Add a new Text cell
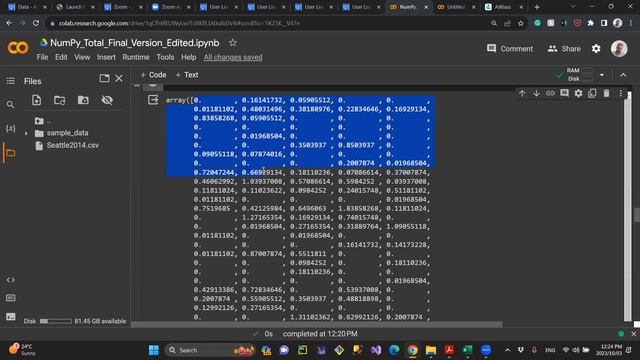 [187, 75]
